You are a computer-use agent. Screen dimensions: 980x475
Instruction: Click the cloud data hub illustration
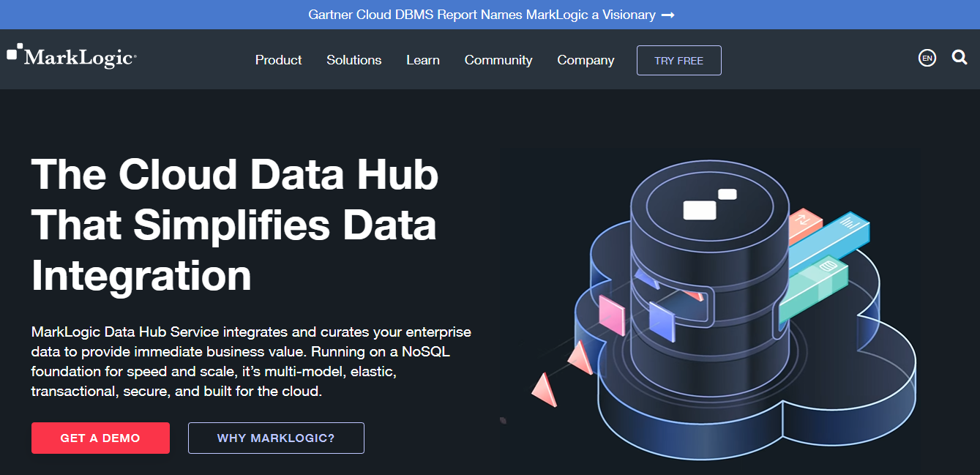point(710,311)
